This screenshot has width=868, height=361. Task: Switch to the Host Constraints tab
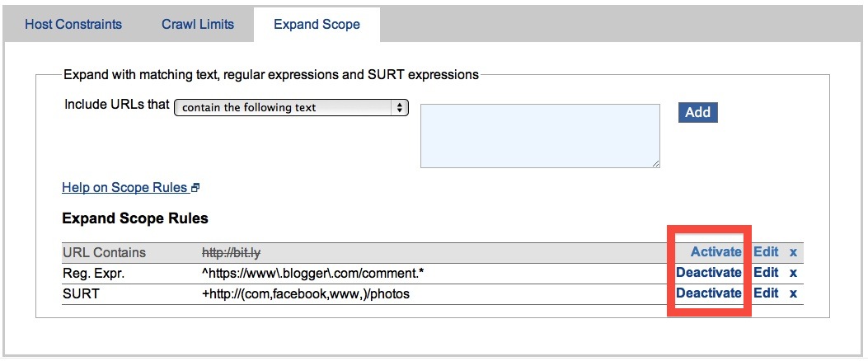[73, 24]
